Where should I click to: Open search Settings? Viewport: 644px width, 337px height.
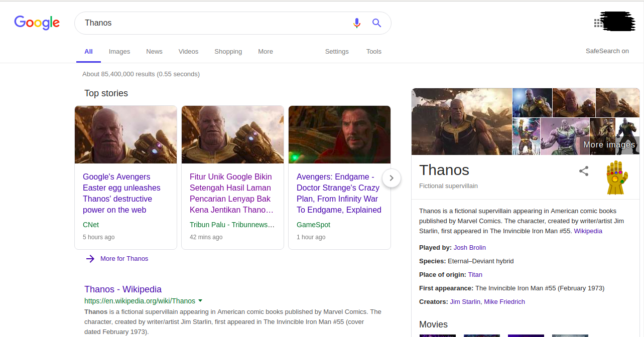click(336, 51)
